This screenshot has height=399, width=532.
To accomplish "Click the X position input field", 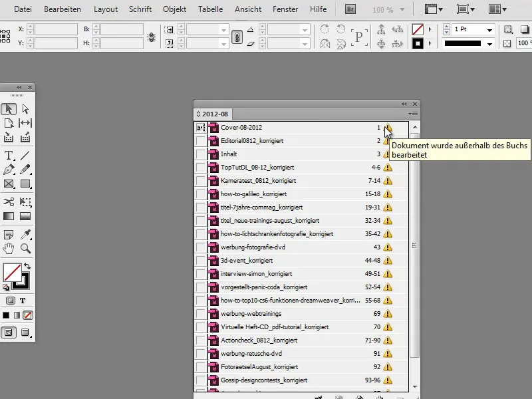I will [x=56, y=29].
